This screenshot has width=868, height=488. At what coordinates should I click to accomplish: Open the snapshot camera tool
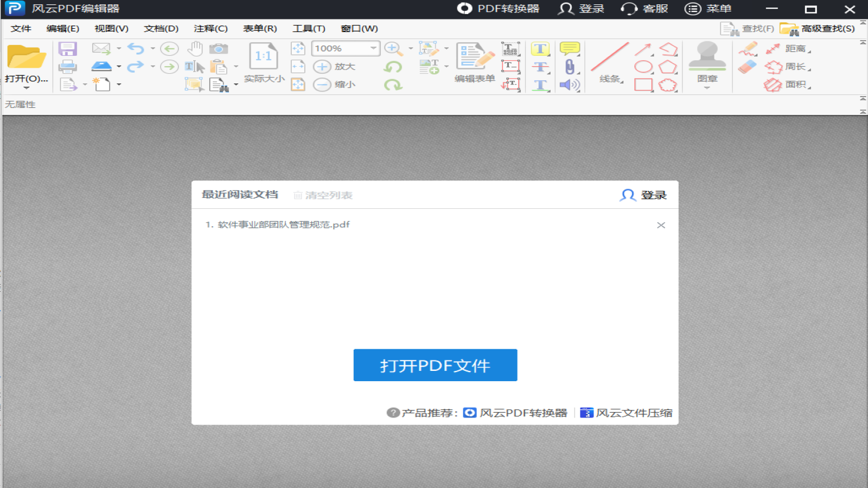(x=219, y=48)
